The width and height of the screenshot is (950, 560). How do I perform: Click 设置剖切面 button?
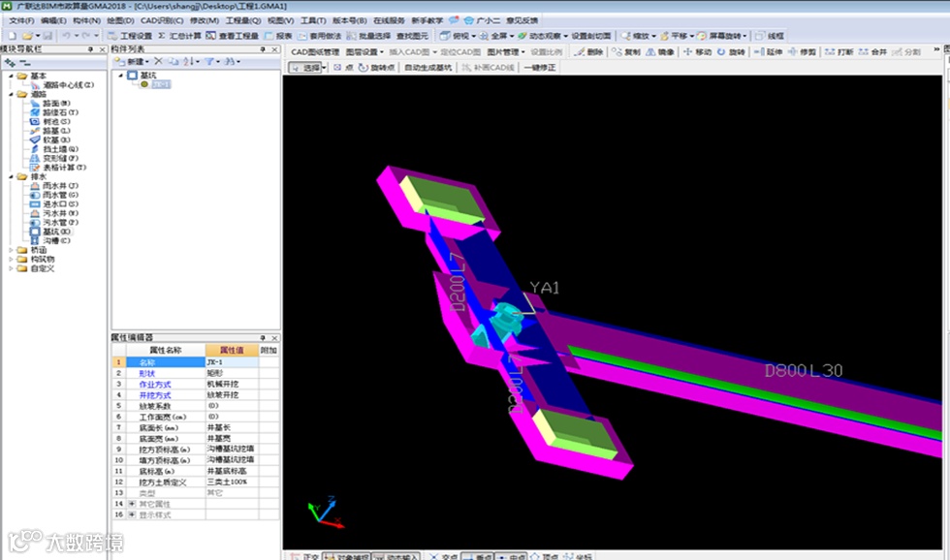tap(590, 36)
